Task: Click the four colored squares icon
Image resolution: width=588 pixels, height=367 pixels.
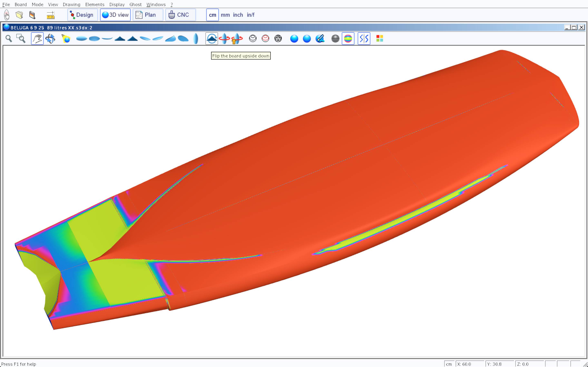Action: click(x=380, y=39)
